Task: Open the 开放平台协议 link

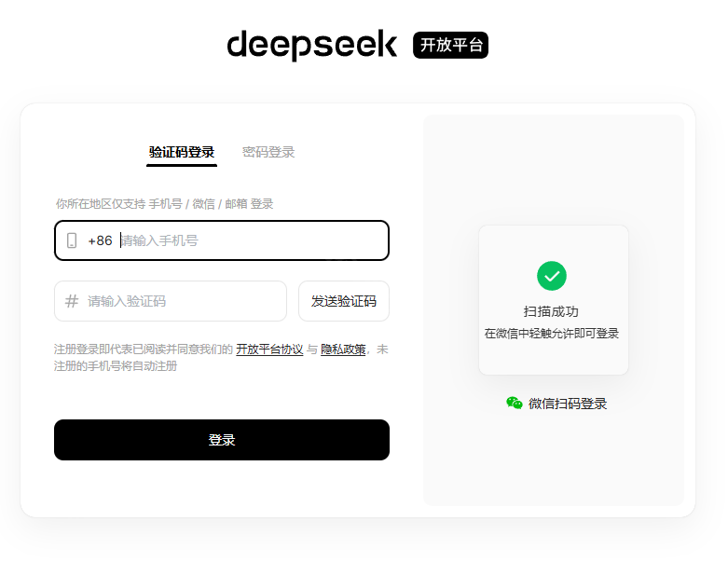Action: click(x=269, y=349)
